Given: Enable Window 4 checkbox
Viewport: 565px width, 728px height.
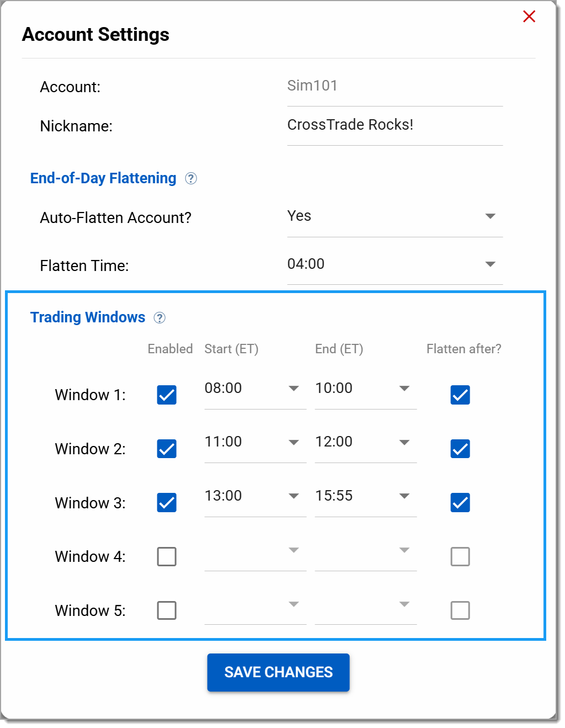Looking at the screenshot, I should click(167, 556).
